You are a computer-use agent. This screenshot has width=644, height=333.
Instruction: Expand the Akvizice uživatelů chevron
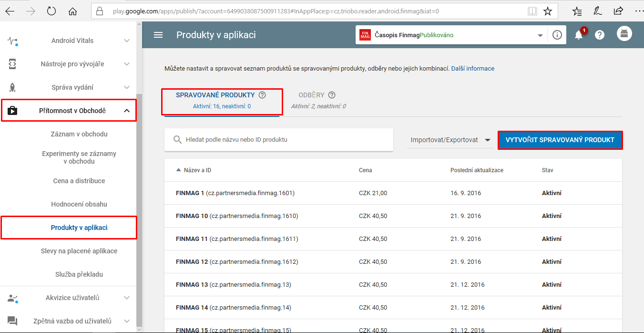[x=127, y=298]
